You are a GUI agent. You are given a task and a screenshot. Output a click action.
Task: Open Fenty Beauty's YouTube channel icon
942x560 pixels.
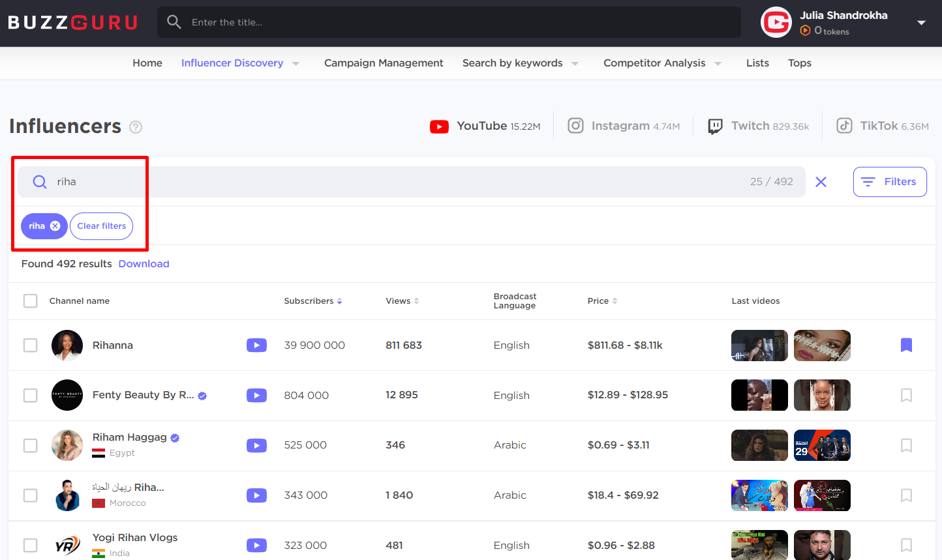coord(256,395)
